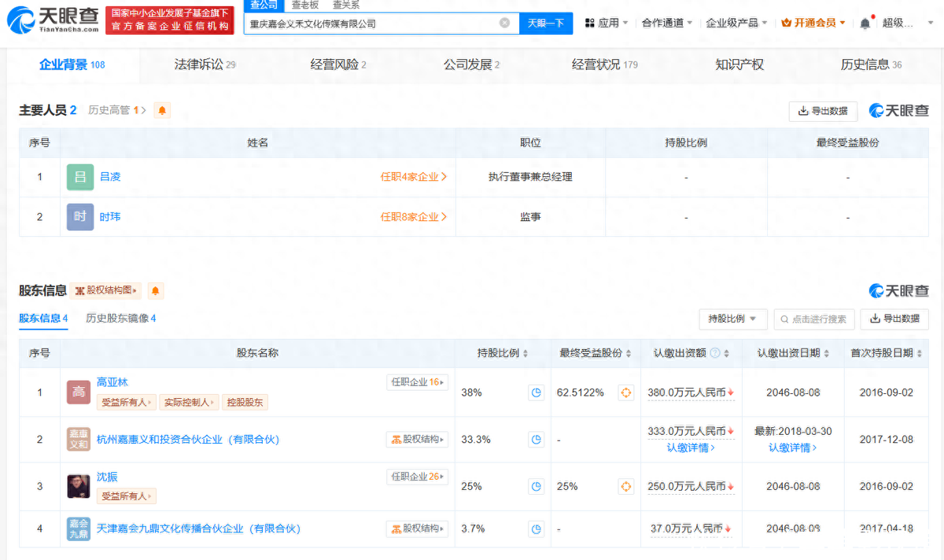
Task: Click bell icon beside 股权结构图
Action: tap(156, 291)
